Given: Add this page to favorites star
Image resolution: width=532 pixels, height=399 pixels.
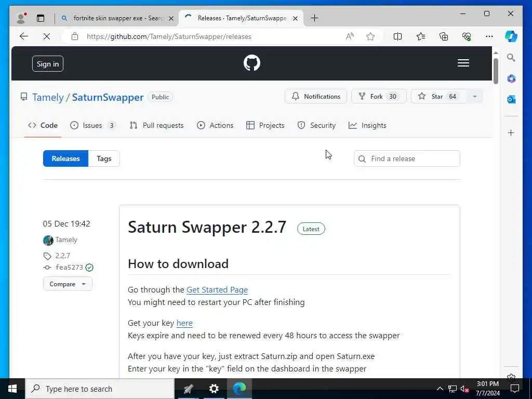Looking at the screenshot, I should click(370, 36).
